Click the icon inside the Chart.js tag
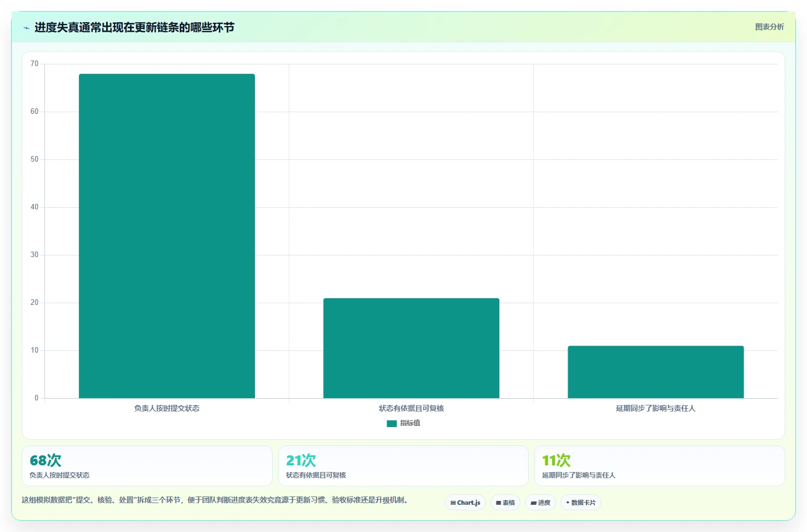Screen dimensions: 807x532 tap(453, 503)
